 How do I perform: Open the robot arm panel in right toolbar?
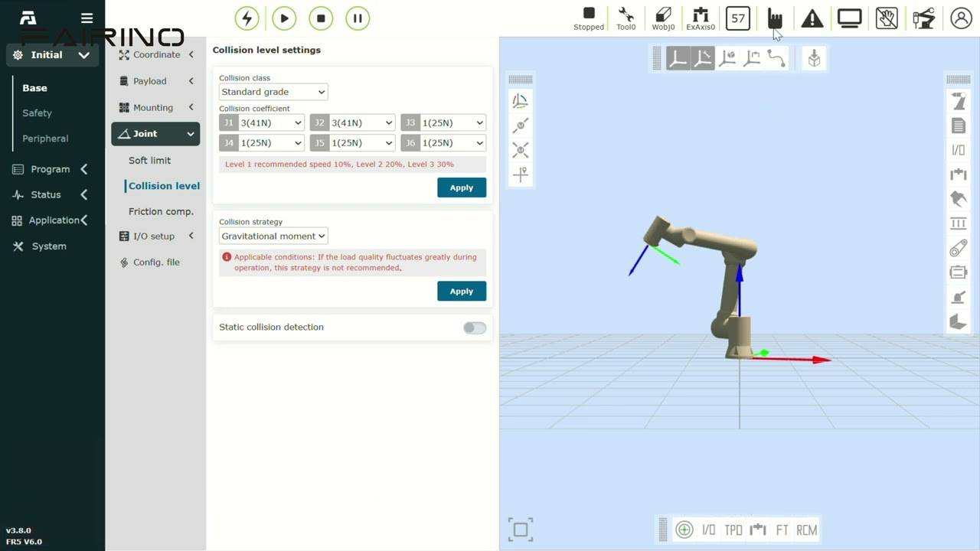point(959,101)
